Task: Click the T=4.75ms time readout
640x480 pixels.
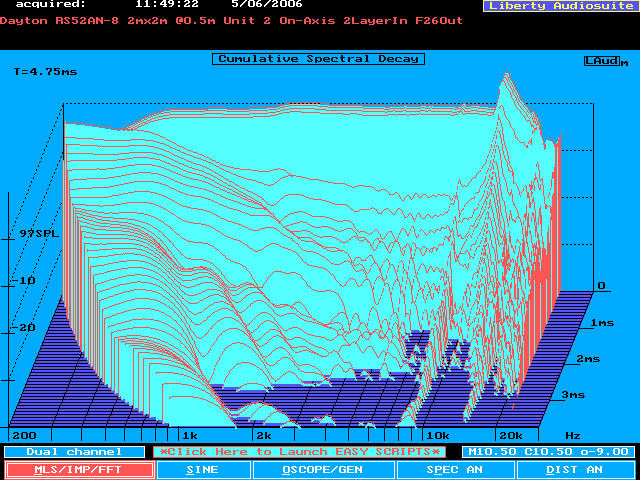Action: tap(45, 72)
